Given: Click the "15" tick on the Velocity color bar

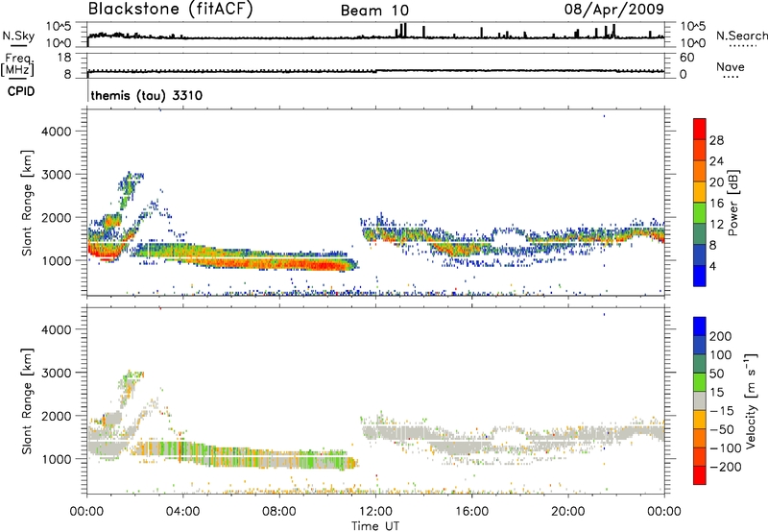Looking at the screenshot, I should [x=716, y=393].
